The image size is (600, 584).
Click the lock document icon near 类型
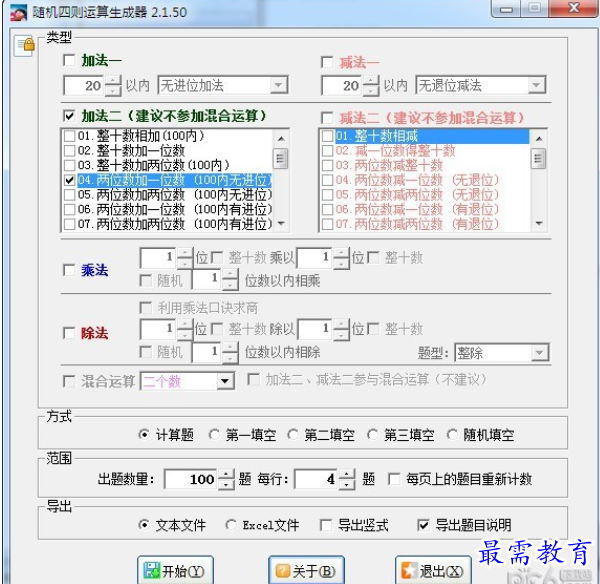click(25, 46)
